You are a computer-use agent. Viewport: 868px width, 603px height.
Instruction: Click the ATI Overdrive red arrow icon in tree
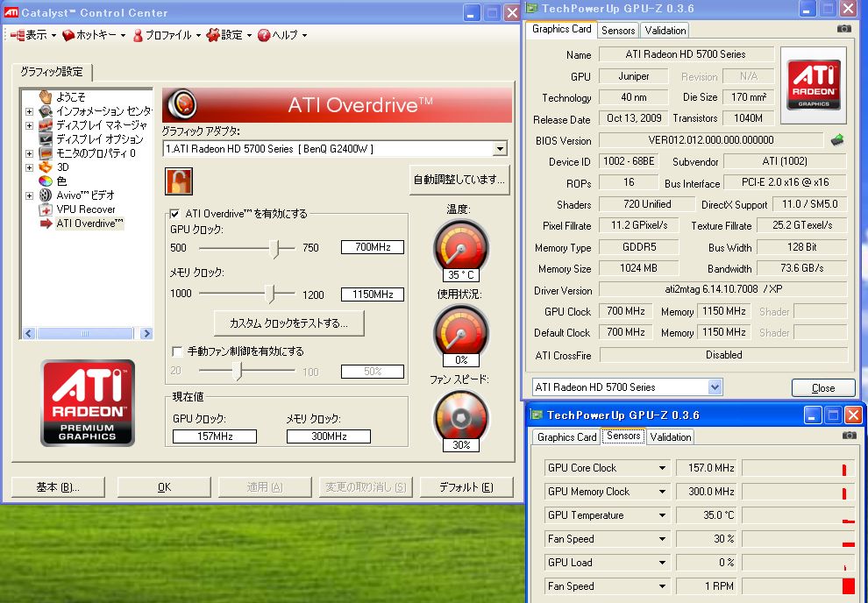pyautogui.click(x=46, y=223)
